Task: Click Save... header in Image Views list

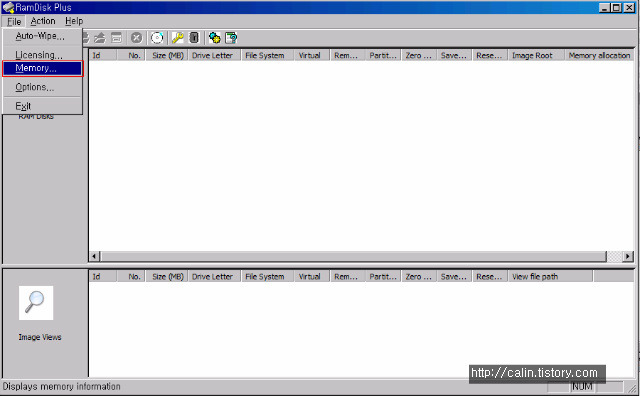Action: (x=454, y=276)
